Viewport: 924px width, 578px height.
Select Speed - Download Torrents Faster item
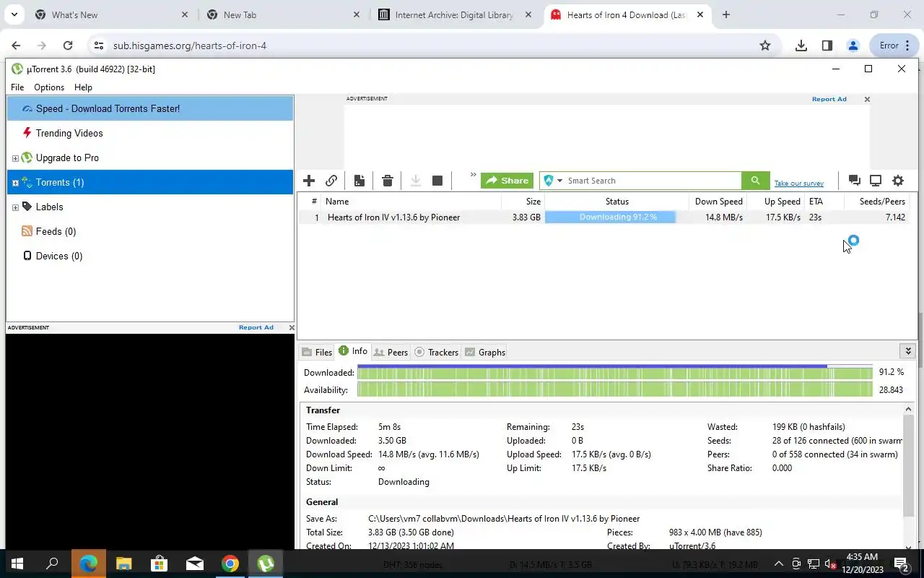(150, 108)
